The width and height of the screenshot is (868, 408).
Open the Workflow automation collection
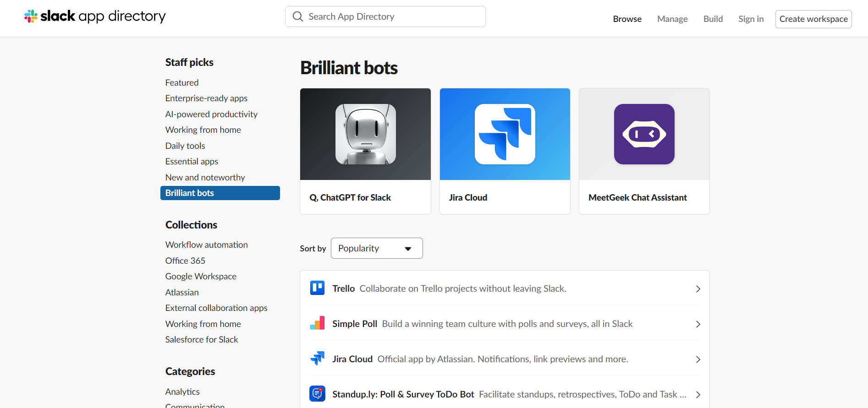point(206,245)
